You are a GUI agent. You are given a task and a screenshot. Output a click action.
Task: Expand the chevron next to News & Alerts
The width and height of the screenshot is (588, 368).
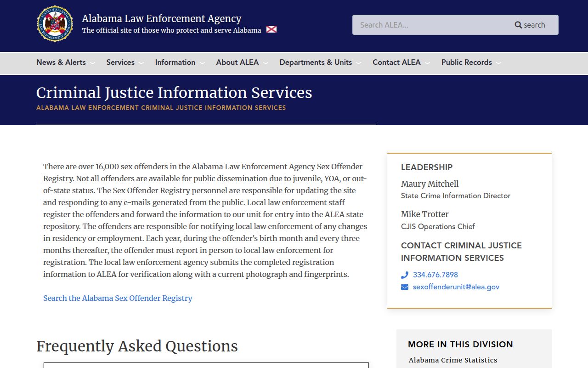92,63
